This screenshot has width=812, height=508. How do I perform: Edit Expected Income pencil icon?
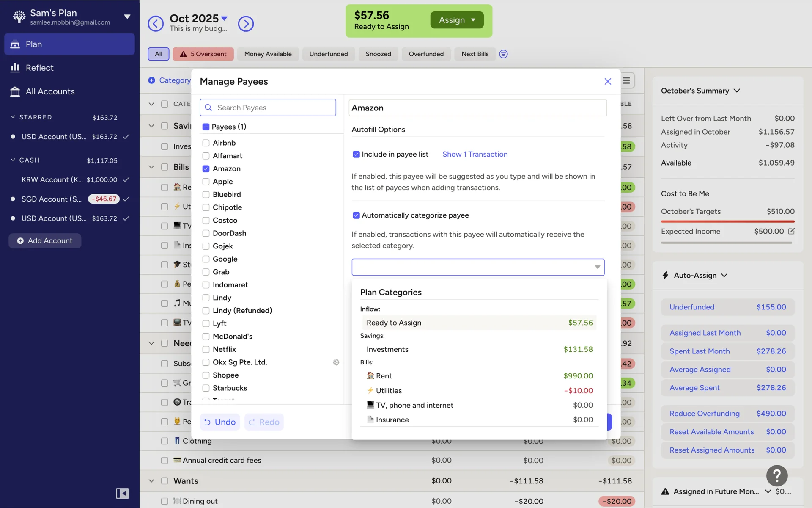(791, 231)
